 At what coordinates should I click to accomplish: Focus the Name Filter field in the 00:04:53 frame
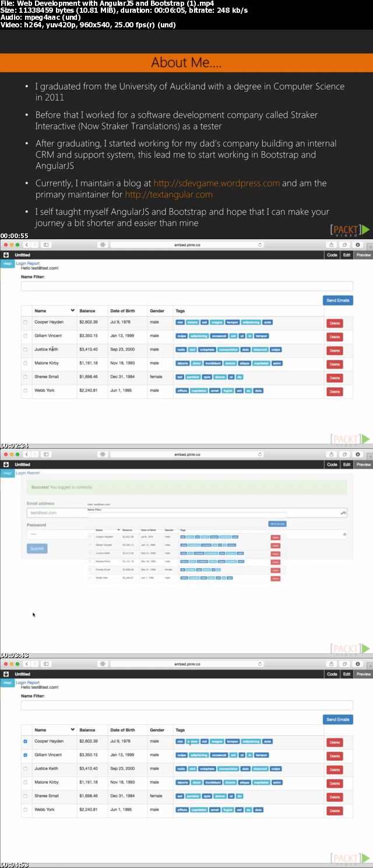(x=187, y=705)
